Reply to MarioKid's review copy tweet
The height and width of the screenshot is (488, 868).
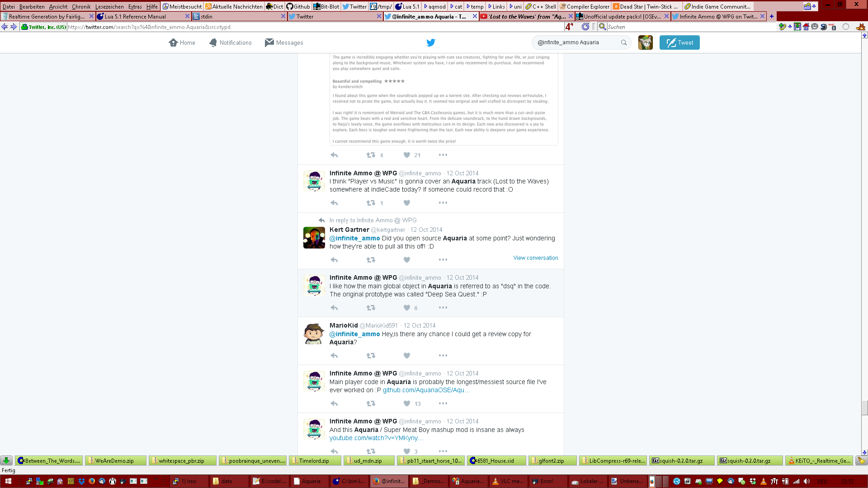(x=334, y=356)
